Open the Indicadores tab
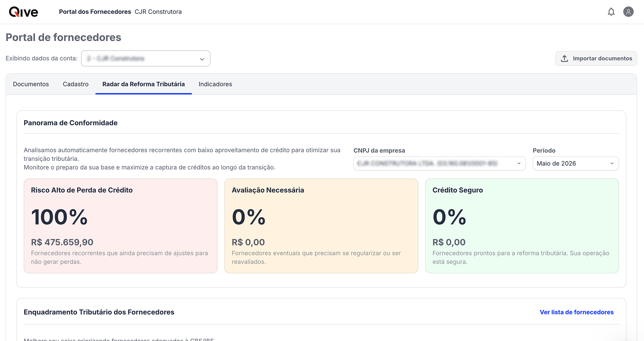The width and height of the screenshot is (644, 341). pyautogui.click(x=216, y=84)
